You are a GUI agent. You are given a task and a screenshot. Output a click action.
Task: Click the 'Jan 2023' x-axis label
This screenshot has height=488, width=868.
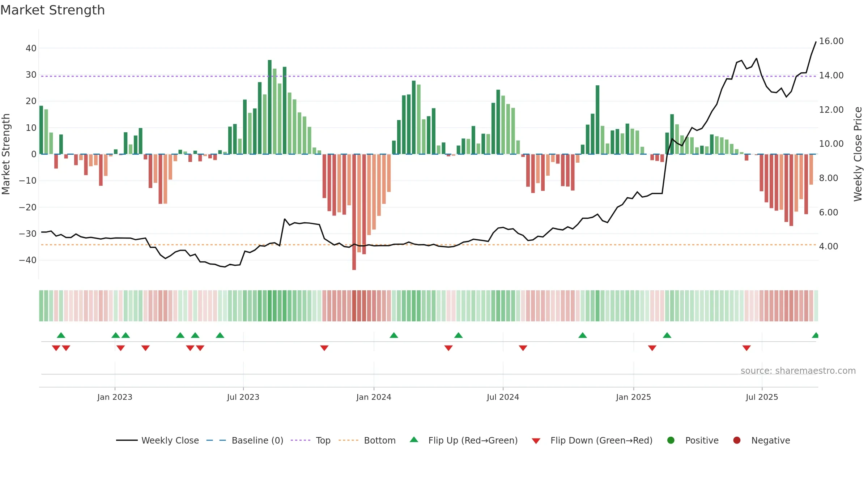(x=115, y=397)
